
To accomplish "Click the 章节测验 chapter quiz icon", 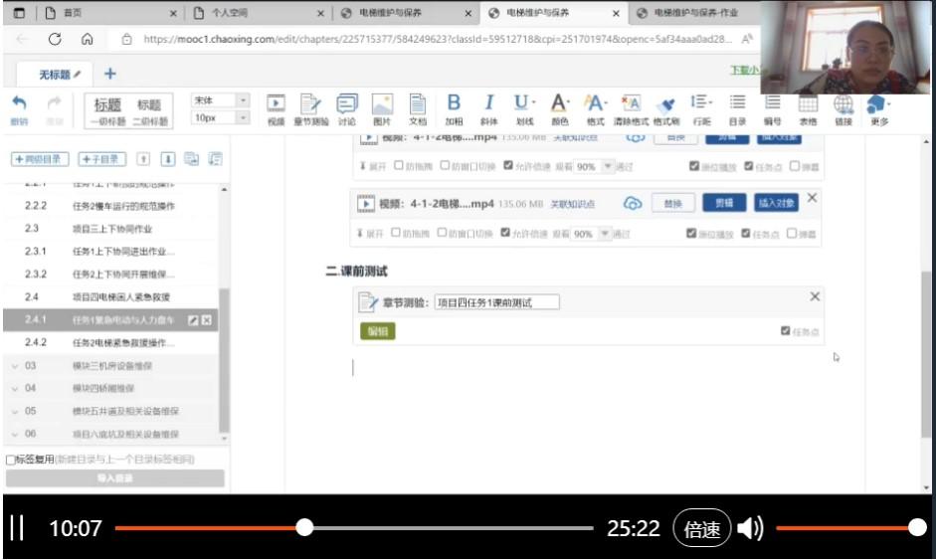I will click(x=310, y=107).
